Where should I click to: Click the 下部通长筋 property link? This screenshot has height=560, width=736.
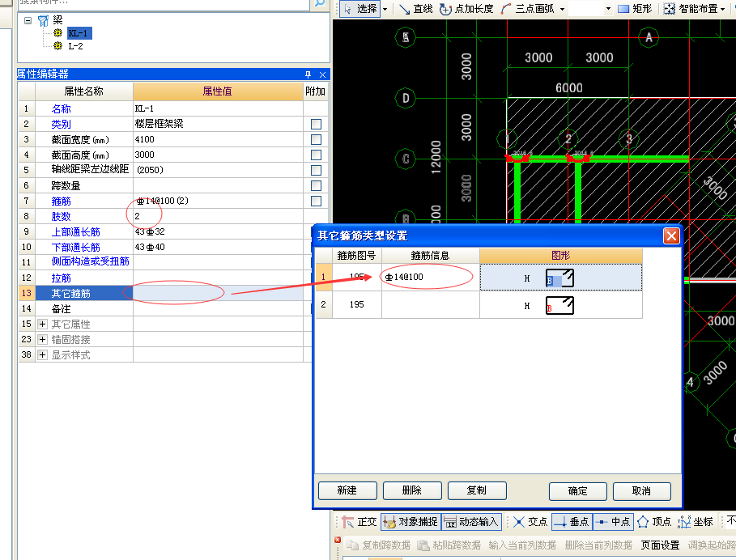click(x=75, y=247)
